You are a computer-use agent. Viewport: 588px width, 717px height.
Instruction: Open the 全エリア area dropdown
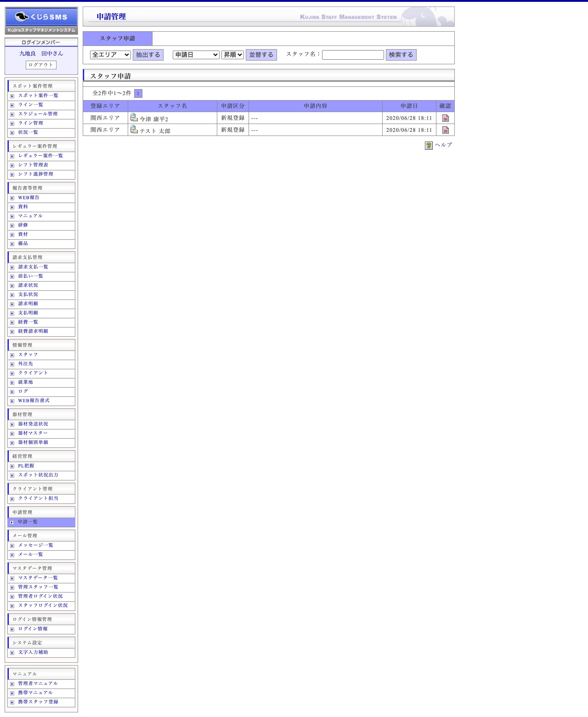[110, 55]
